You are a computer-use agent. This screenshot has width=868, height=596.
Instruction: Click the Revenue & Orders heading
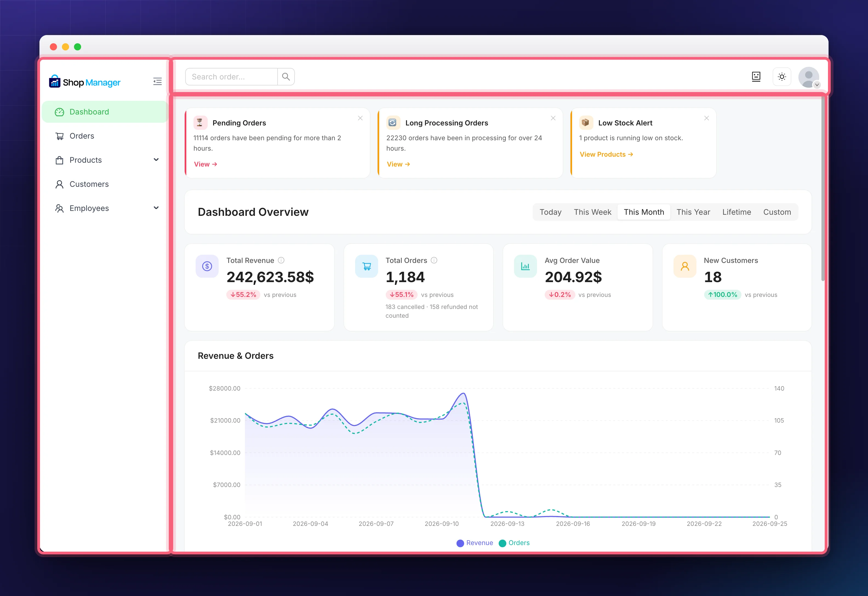pos(236,356)
